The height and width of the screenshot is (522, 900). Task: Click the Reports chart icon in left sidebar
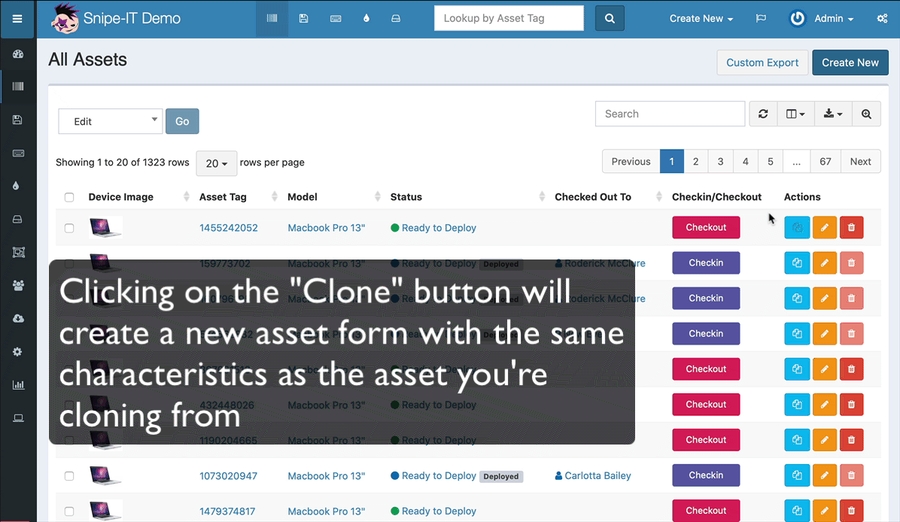17,385
